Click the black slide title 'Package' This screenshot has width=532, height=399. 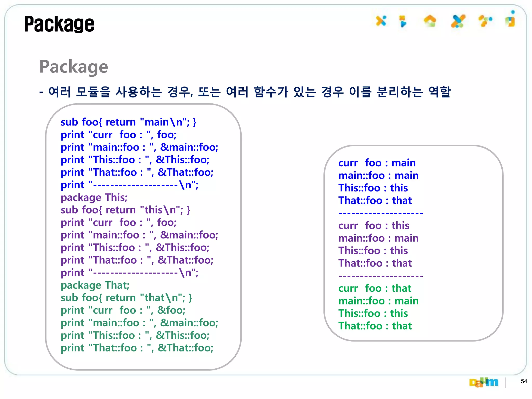click(59, 24)
